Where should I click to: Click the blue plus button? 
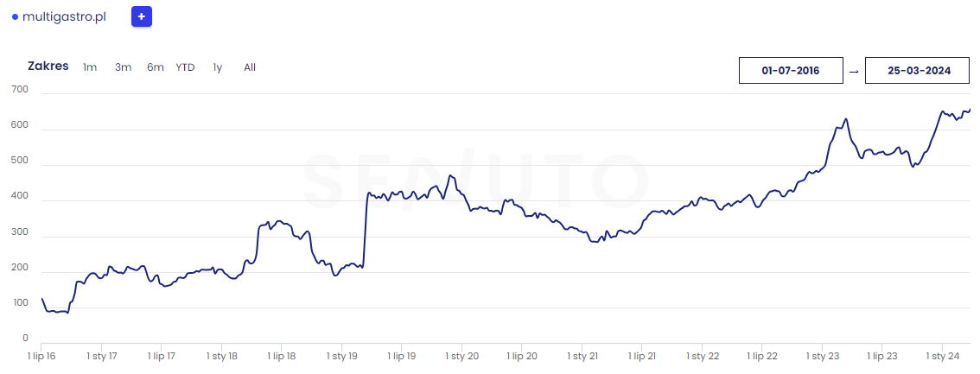tap(142, 16)
